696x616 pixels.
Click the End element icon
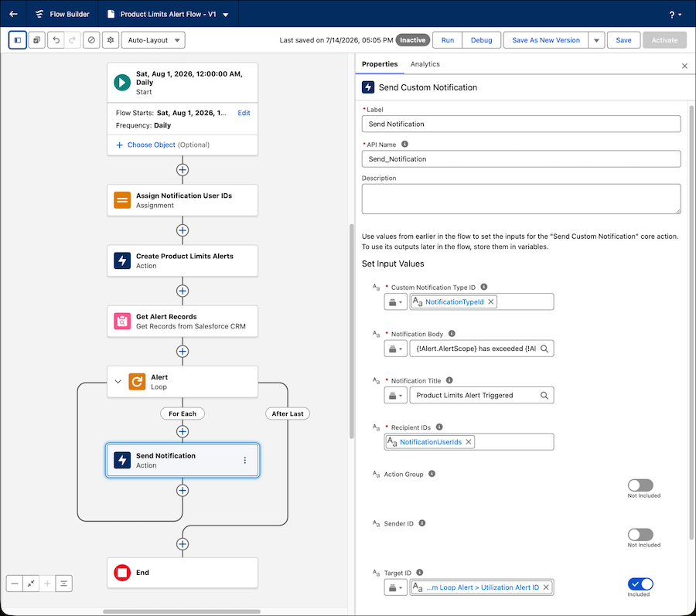[x=122, y=573]
